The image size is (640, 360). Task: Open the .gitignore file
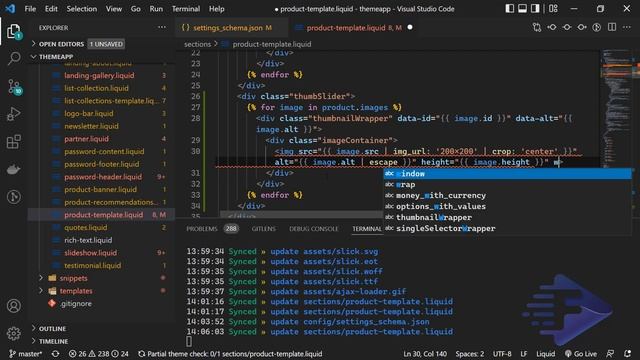click(x=76, y=303)
